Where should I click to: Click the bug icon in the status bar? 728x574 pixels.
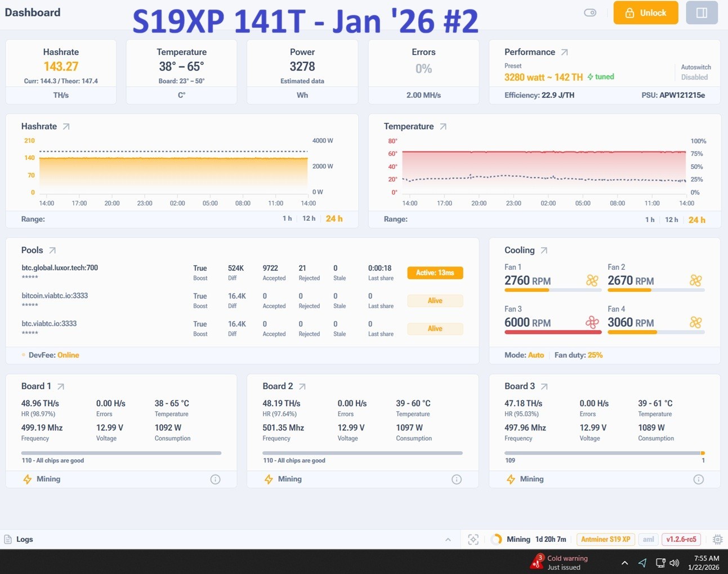coord(717,539)
